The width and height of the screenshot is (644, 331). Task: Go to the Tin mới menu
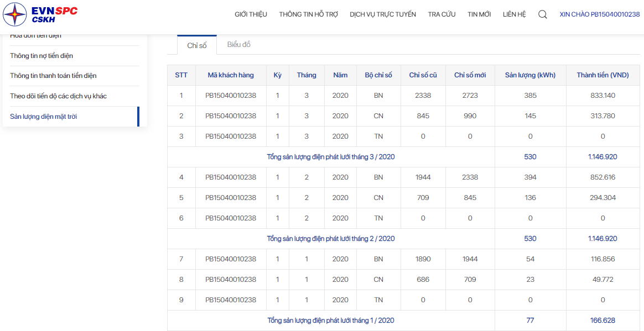[479, 14]
